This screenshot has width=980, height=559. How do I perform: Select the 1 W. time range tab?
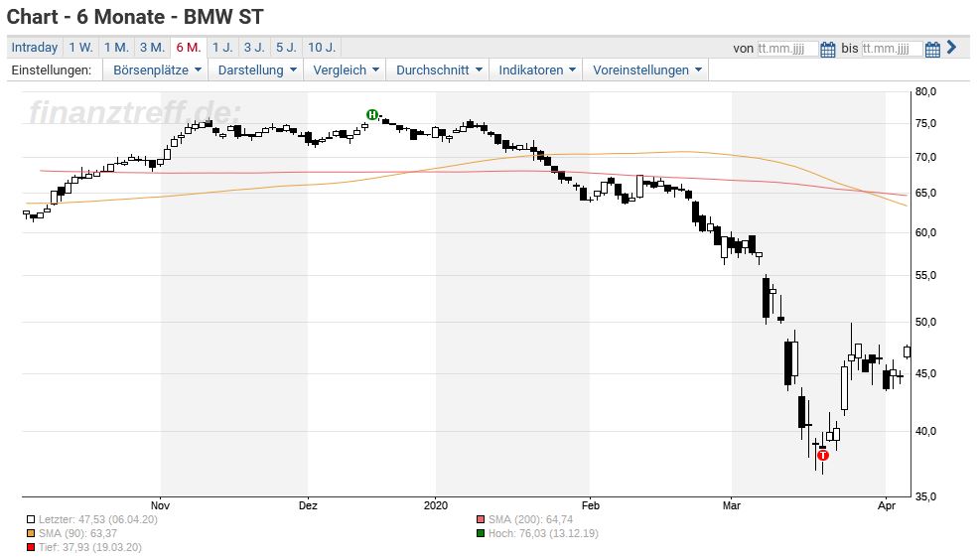pos(80,48)
